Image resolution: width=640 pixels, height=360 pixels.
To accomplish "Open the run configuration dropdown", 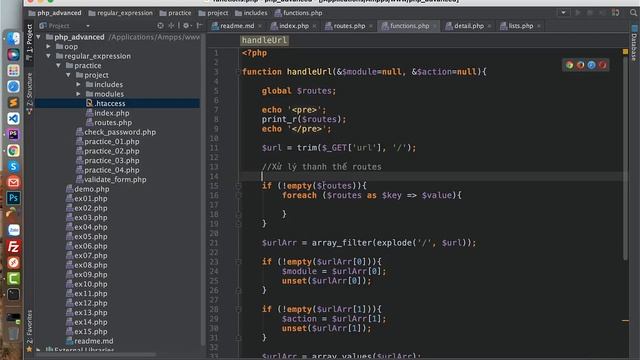I will point(563,13).
